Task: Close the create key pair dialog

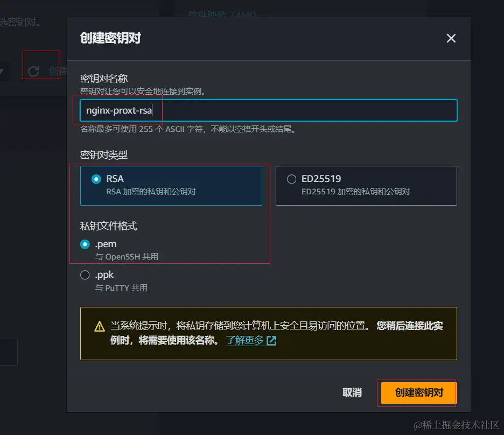Action: click(451, 38)
